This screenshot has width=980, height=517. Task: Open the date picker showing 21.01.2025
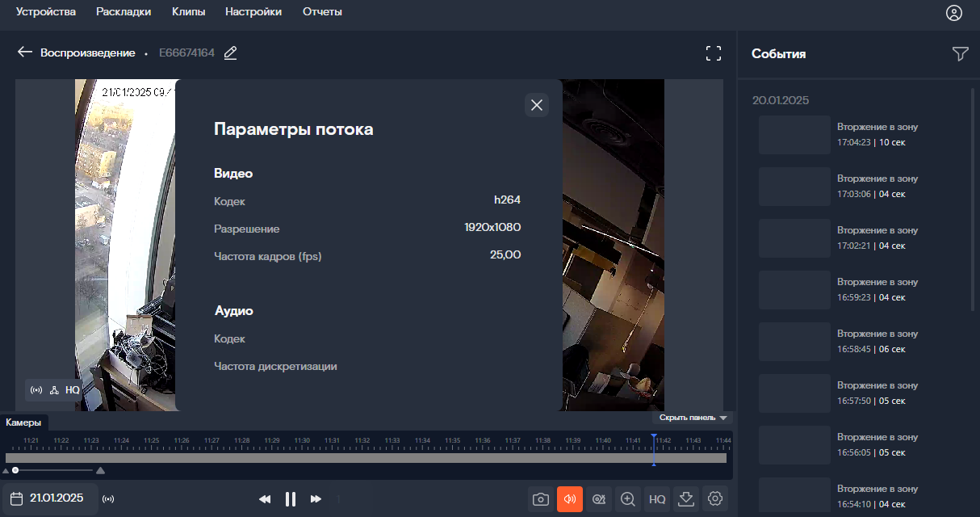click(x=50, y=498)
